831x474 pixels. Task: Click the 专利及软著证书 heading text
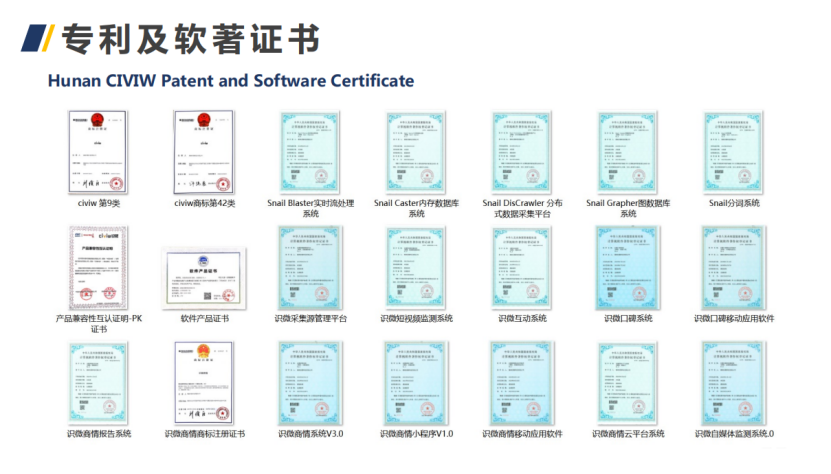click(190, 39)
